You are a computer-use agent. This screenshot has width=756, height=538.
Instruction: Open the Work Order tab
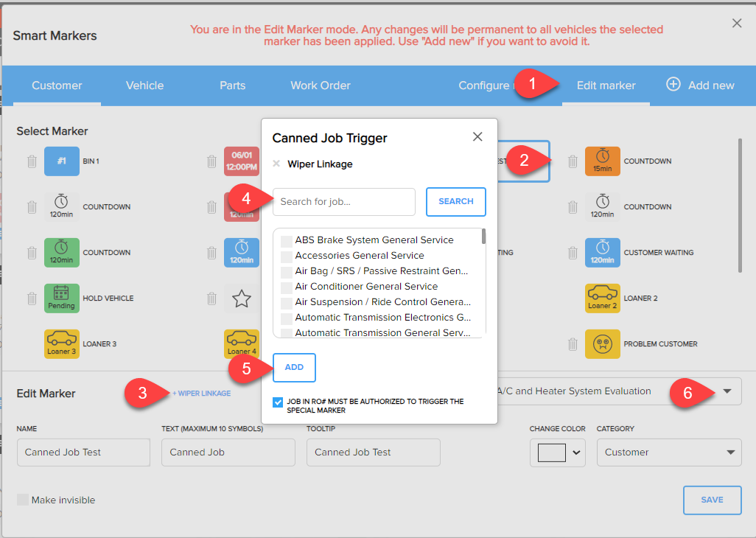(x=320, y=85)
